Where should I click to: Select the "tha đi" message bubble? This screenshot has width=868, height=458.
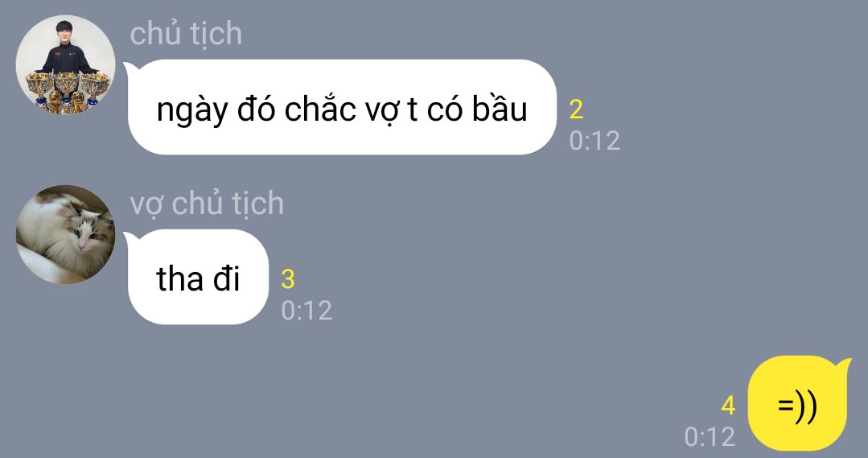196,277
